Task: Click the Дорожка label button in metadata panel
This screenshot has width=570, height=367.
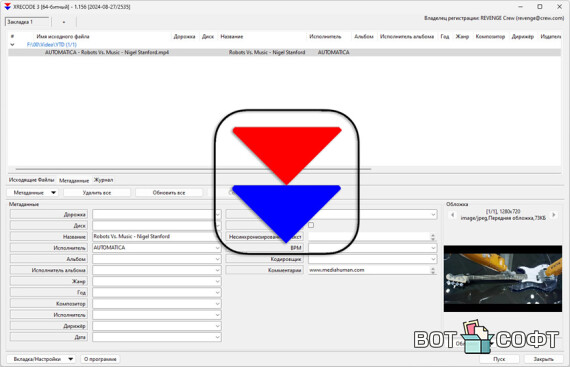Action: [x=49, y=214]
